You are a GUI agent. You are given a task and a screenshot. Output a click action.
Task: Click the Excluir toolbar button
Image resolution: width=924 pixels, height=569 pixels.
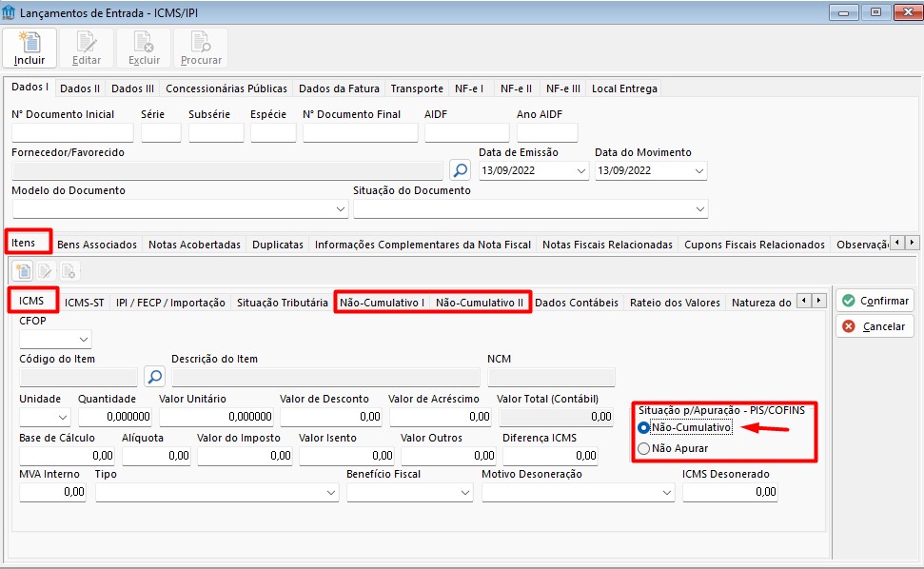coord(144,48)
